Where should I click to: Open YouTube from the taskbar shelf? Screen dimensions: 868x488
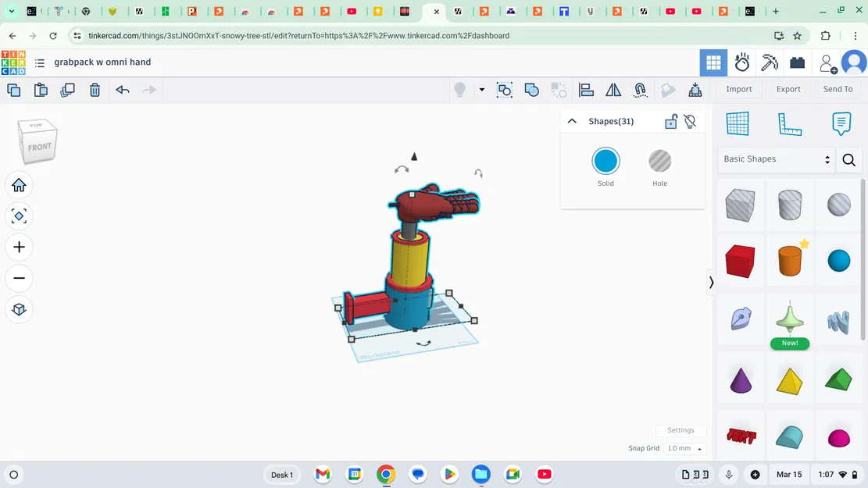tap(545, 474)
